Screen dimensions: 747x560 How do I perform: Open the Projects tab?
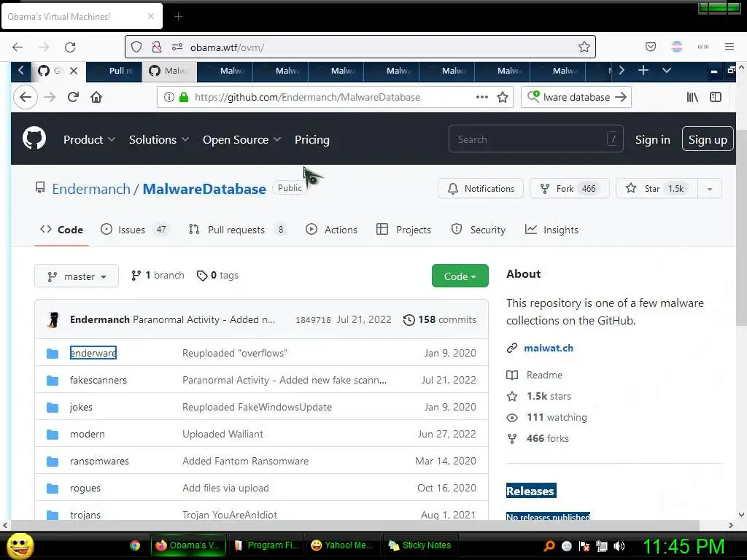tap(403, 230)
